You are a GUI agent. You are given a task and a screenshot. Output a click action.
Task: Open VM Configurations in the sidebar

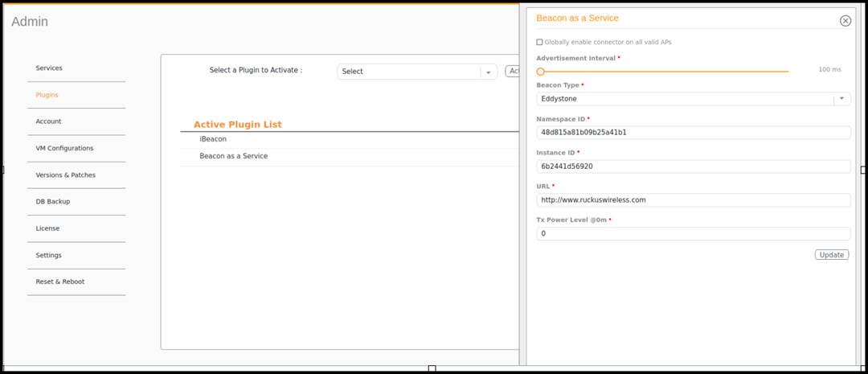coord(65,148)
